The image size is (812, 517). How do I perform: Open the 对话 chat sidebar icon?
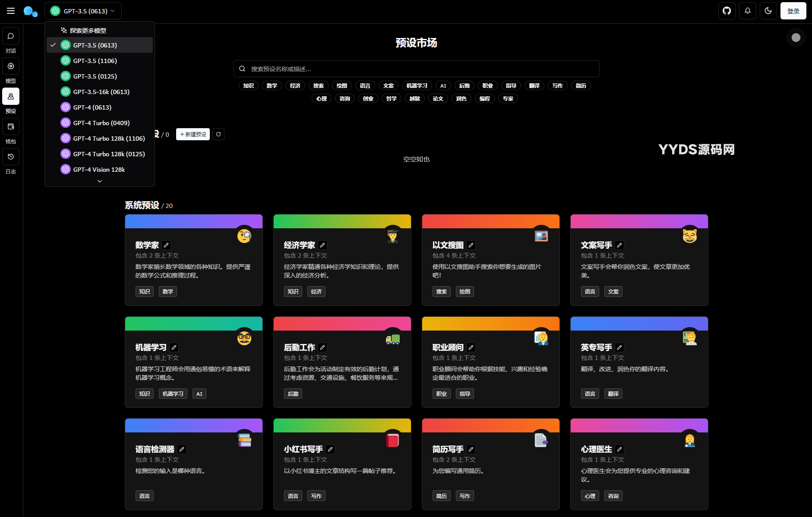click(x=11, y=36)
